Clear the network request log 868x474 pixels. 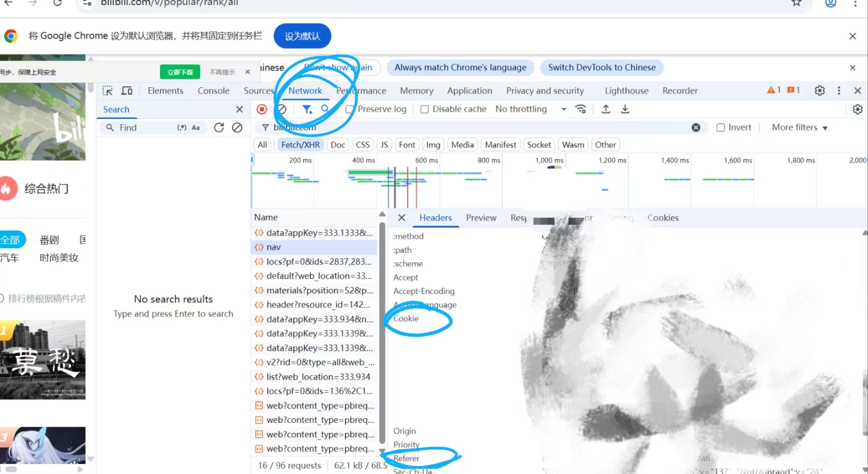click(282, 109)
